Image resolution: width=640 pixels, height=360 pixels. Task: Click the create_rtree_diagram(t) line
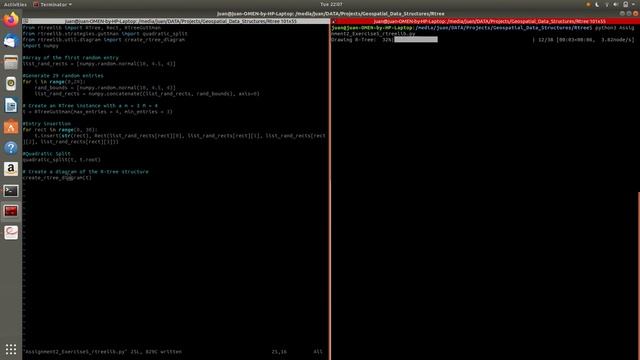click(x=57, y=178)
